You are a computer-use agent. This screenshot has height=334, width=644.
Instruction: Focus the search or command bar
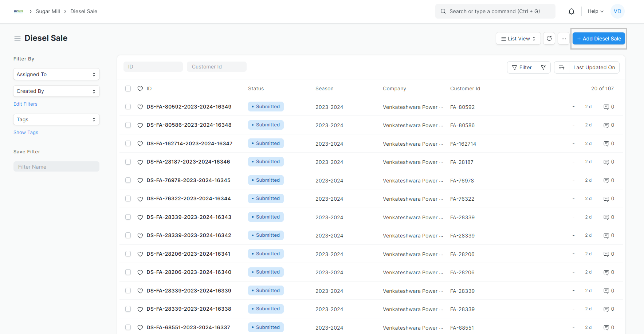pyautogui.click(x=495, y=11)
